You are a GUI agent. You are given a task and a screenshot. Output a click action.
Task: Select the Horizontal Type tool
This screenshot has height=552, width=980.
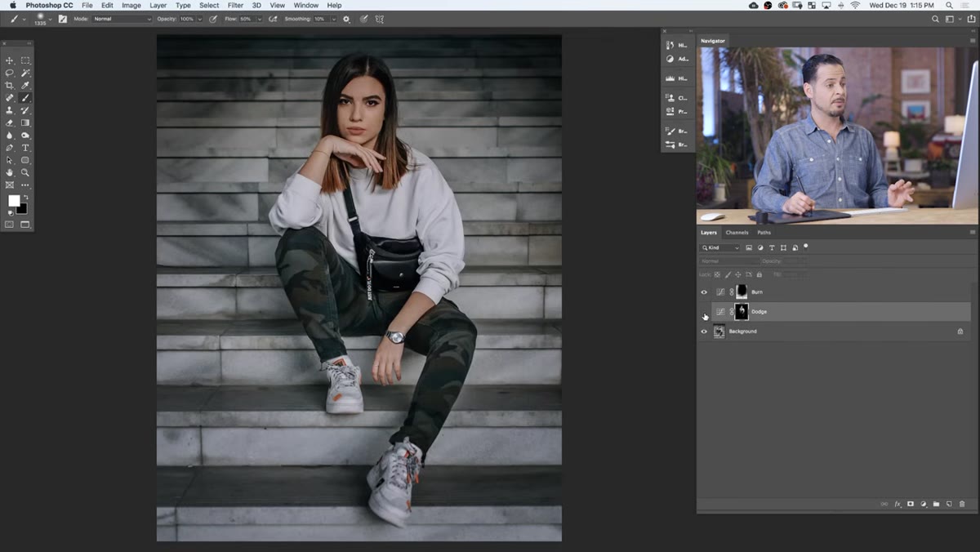point(25,148)
